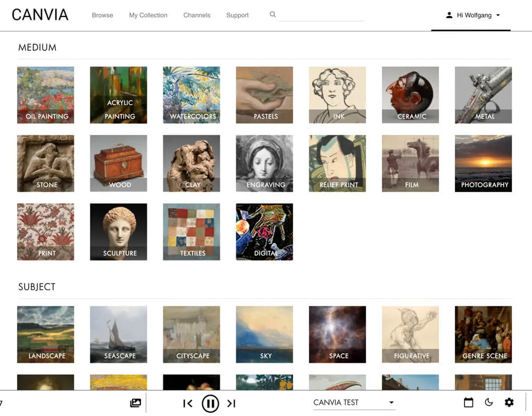This screenshot has width=532, height=416.
Task: Select the Cityscape subject
Action: coord(192,335)
